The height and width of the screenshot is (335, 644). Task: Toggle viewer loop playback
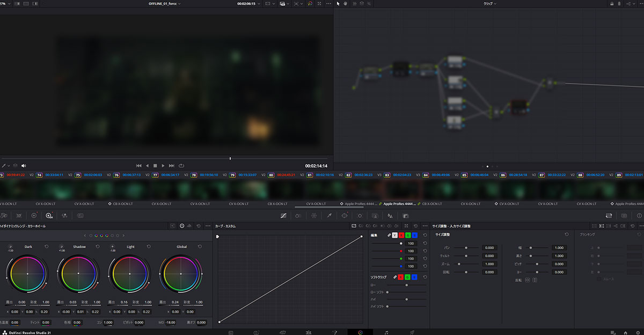[x=181, y=166]
